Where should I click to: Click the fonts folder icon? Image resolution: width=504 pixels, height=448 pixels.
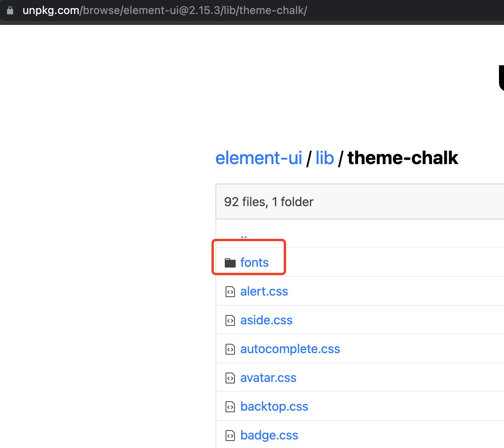tap(230, 263)
